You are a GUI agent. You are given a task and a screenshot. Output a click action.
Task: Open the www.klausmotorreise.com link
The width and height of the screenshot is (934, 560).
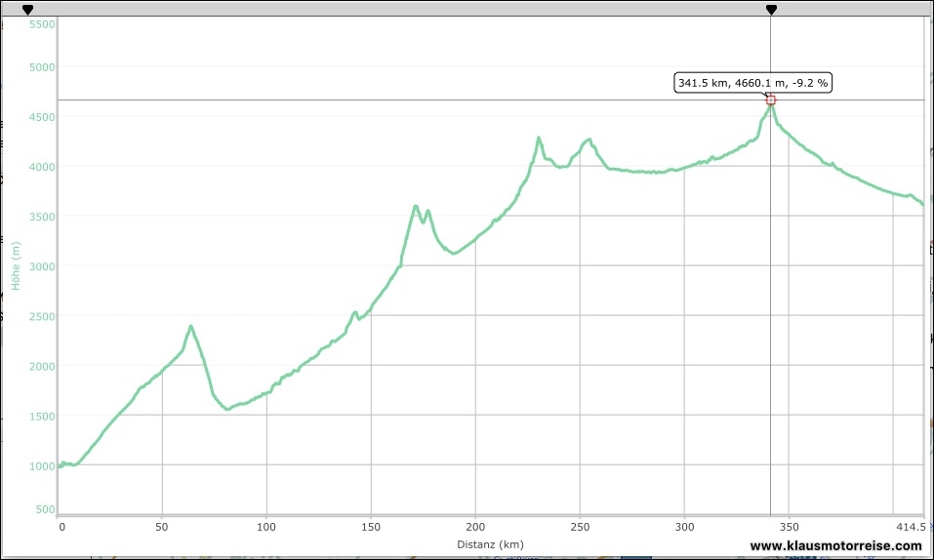point(835,546)
